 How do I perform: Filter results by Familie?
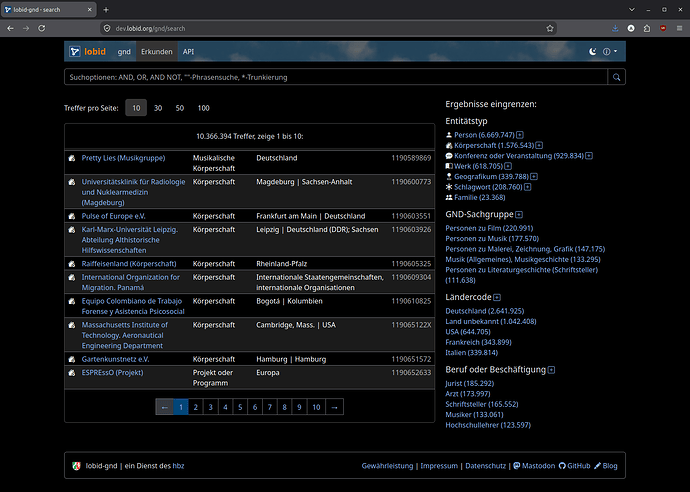tap(480, 198)
